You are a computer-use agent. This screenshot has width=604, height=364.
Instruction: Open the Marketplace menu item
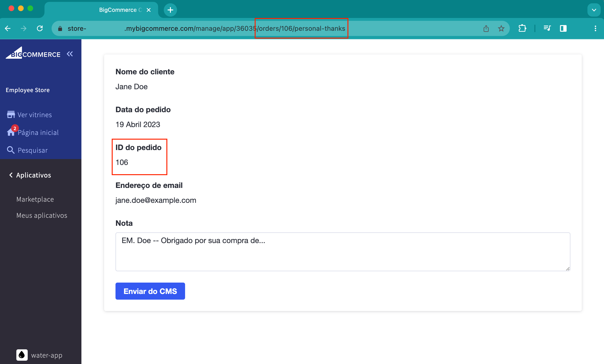click(x=35, y=199)
